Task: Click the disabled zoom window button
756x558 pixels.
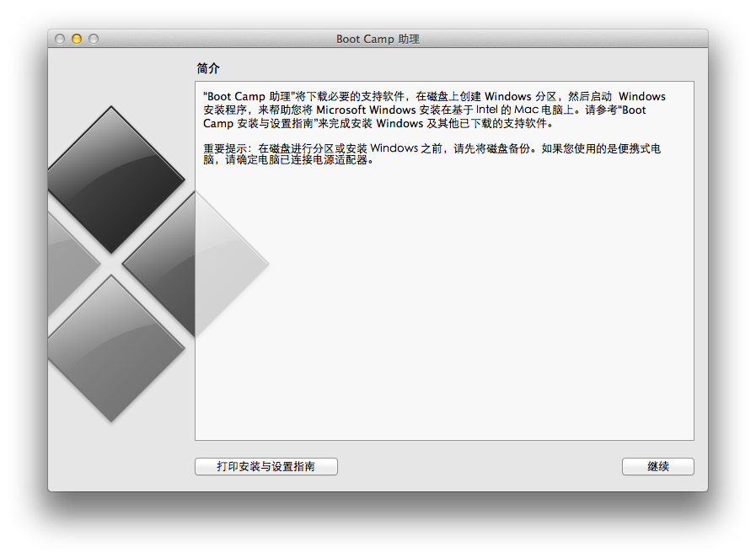Action: pyautogui.click(x=94, y=39)
